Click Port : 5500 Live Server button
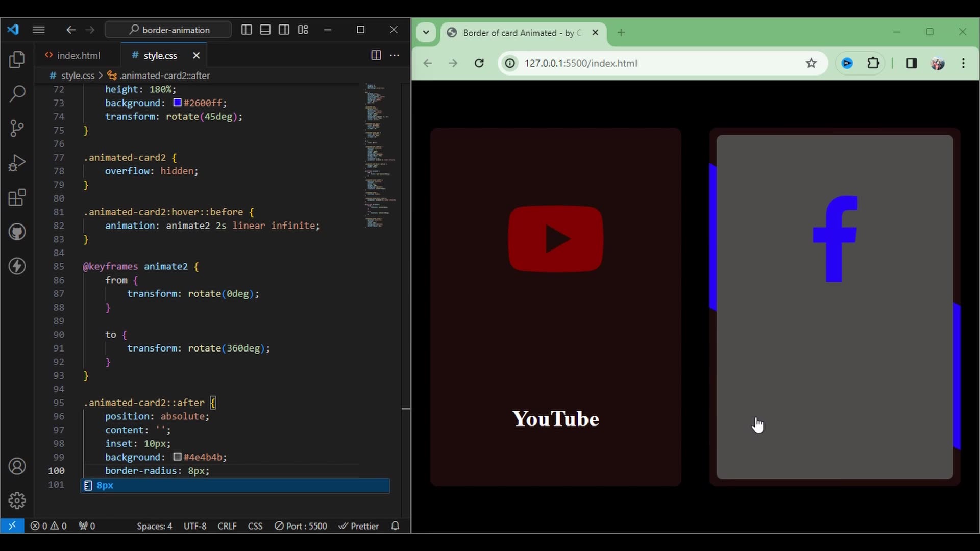This screenshot has height=551, width=980. coord(301,526)
